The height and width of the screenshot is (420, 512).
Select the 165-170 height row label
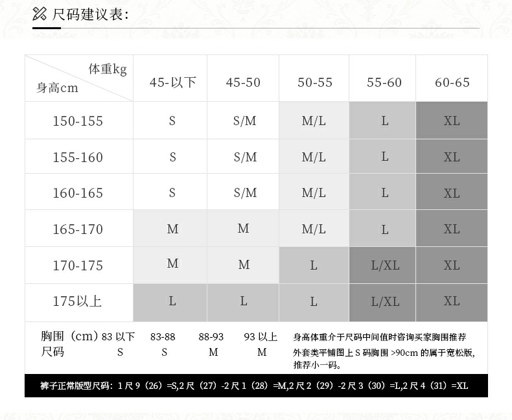coord(78,229)
